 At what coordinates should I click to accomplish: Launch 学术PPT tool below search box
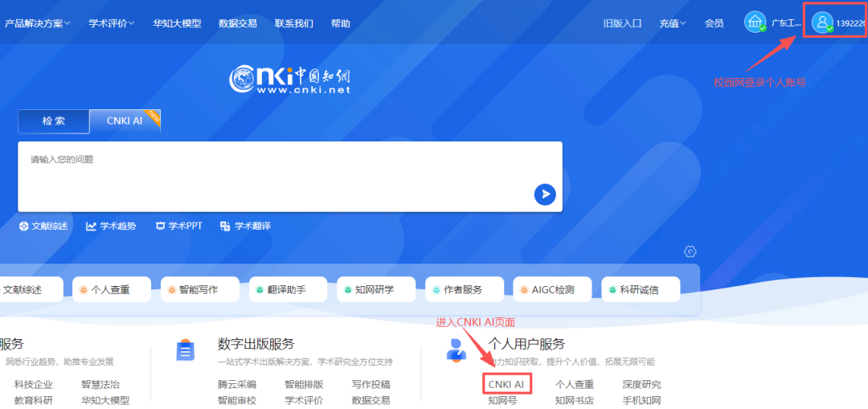click(178, 227)
